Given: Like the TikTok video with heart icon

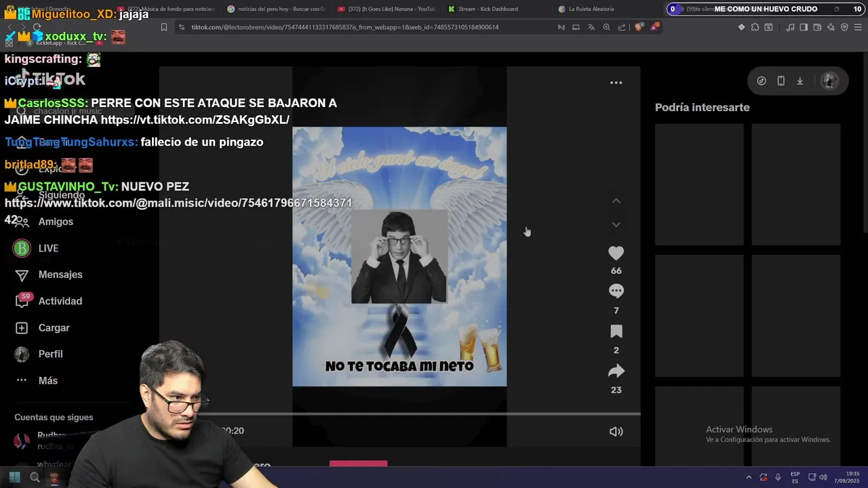Looking at the screenshot, I should click(x=616, y=253).
